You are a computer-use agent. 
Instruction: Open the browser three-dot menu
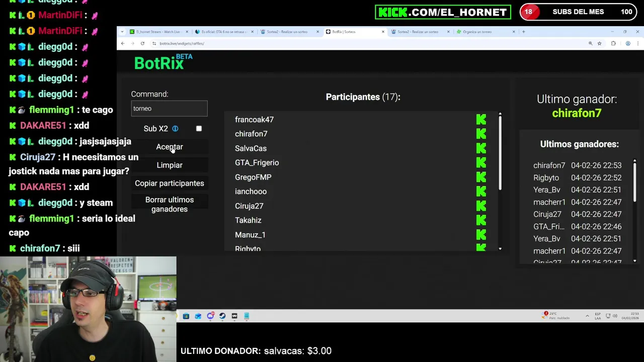638,44
